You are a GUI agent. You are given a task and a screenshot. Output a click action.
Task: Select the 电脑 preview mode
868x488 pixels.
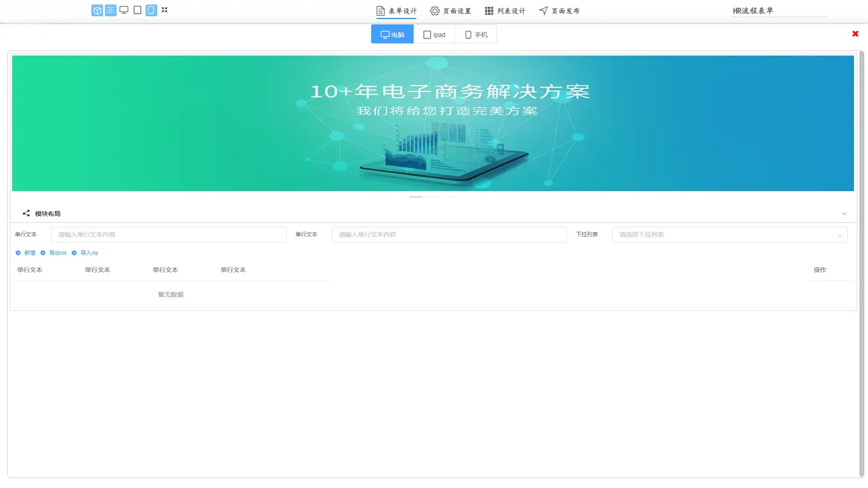pos(392,35)
